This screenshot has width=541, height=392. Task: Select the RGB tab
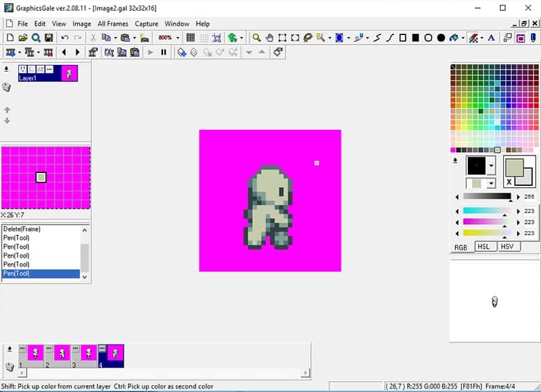coord(461,247)
